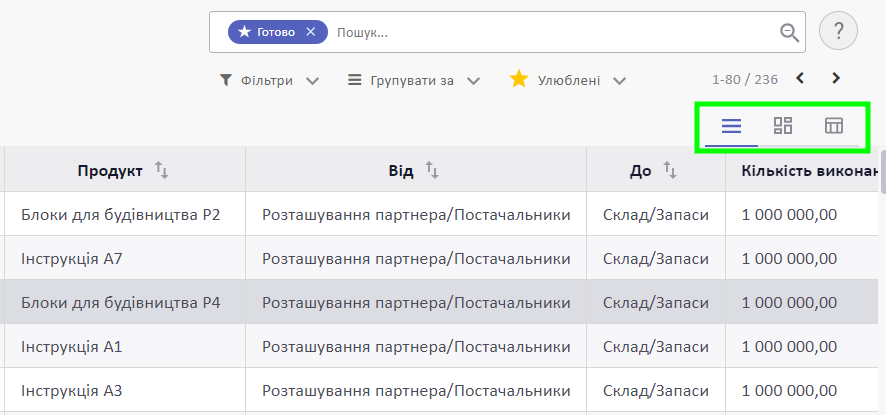The height and width of the screenshot is (415, 886).
Task: Expand the Групувати за dropdown
Action: (x=414, y=80)
